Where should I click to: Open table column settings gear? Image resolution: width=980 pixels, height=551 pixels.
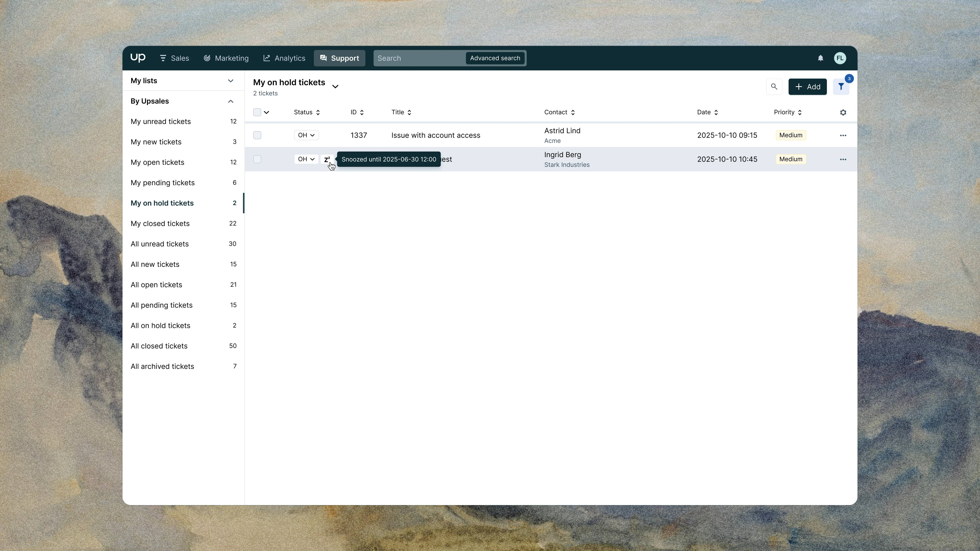[x=843, y=112]
